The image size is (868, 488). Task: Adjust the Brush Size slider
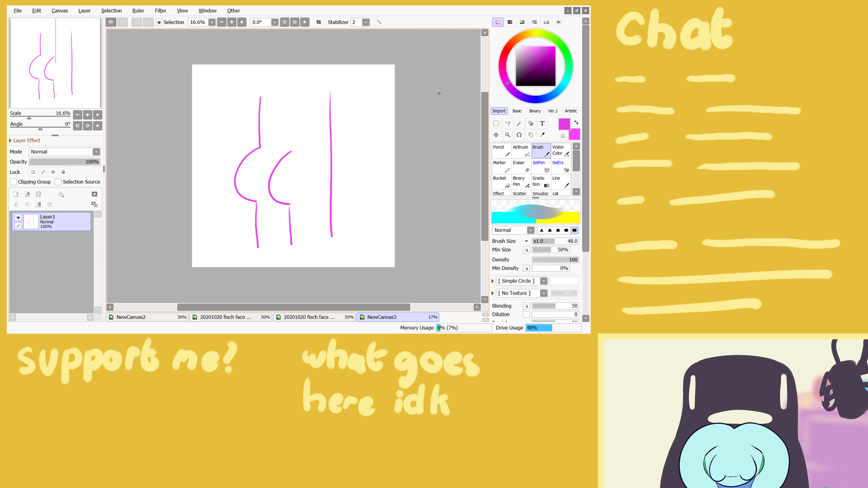(555, 241)
